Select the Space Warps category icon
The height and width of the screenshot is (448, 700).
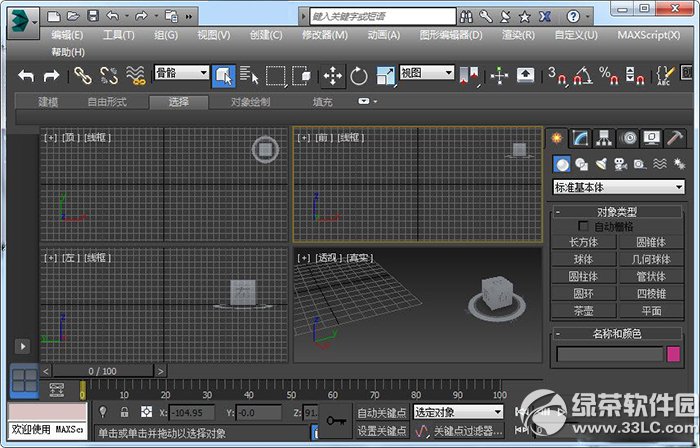(x=660, y=164)
